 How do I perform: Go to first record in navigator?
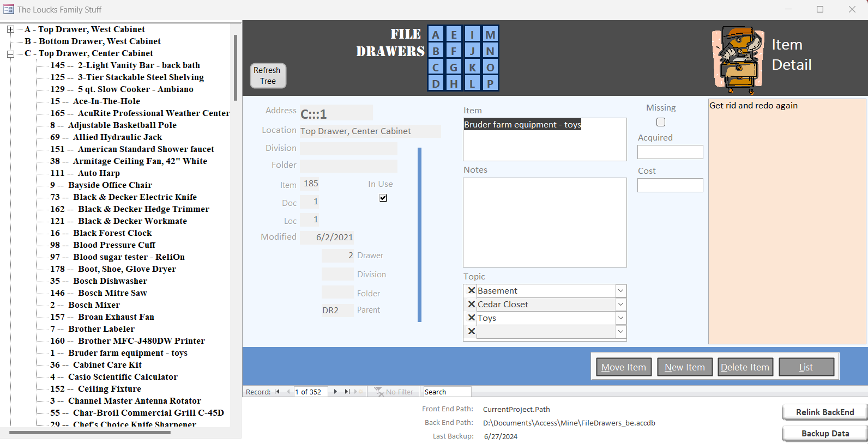[277, 392]
